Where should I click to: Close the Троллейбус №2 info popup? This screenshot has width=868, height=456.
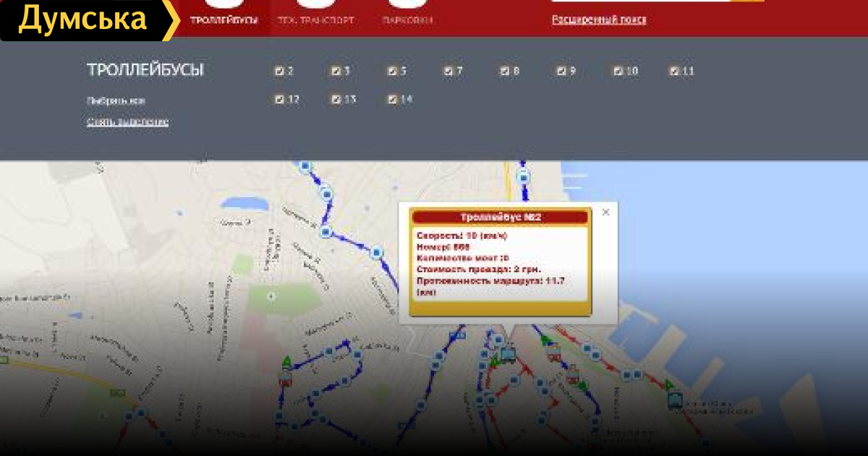click(606, 212)
